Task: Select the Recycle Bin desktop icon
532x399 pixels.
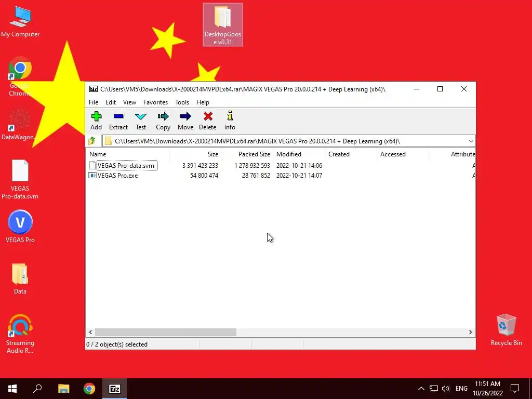Action: 506,330
